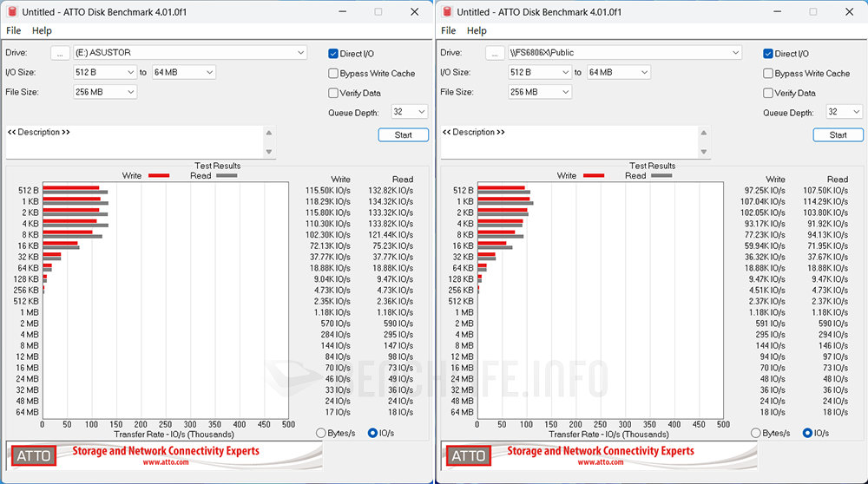This screenshot has width=868, height=484.
Task: Open the File menu in left window
Action: click(x=13, y=30)
